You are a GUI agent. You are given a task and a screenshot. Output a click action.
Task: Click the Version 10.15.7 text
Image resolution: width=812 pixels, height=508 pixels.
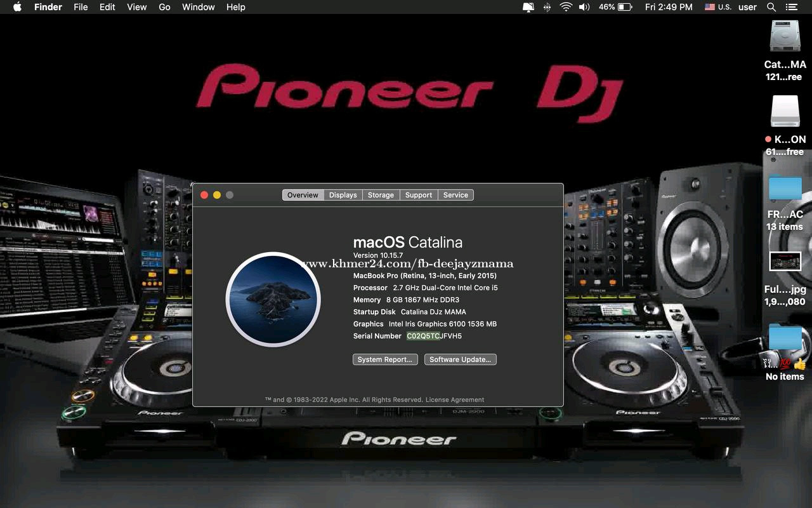pos(378,255)
